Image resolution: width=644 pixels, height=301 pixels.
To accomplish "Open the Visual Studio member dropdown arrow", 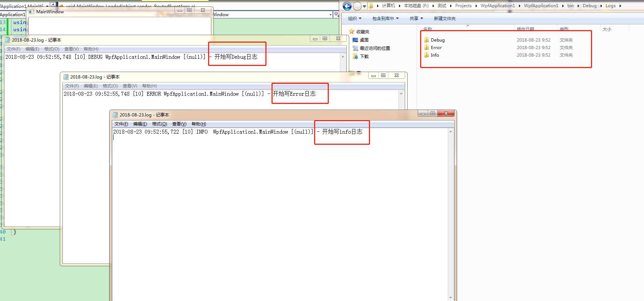I will click(x=330, y=15).
